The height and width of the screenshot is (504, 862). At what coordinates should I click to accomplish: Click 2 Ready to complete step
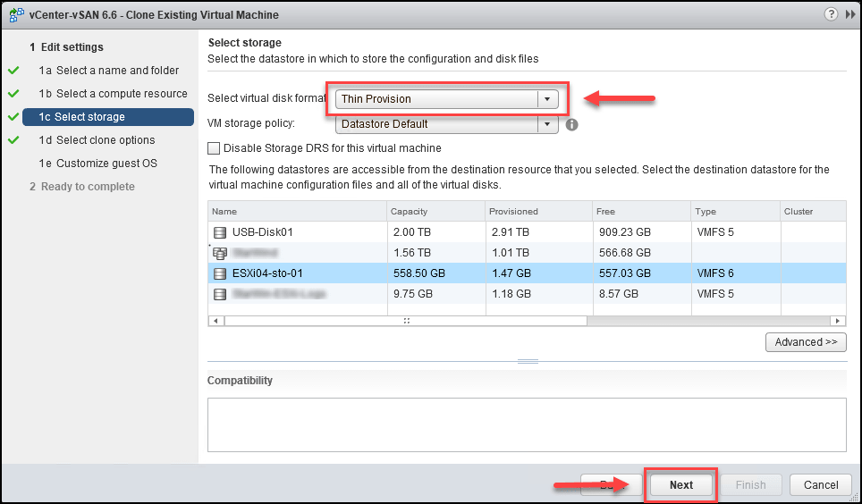pyautogui.click(x=82, y=187)
